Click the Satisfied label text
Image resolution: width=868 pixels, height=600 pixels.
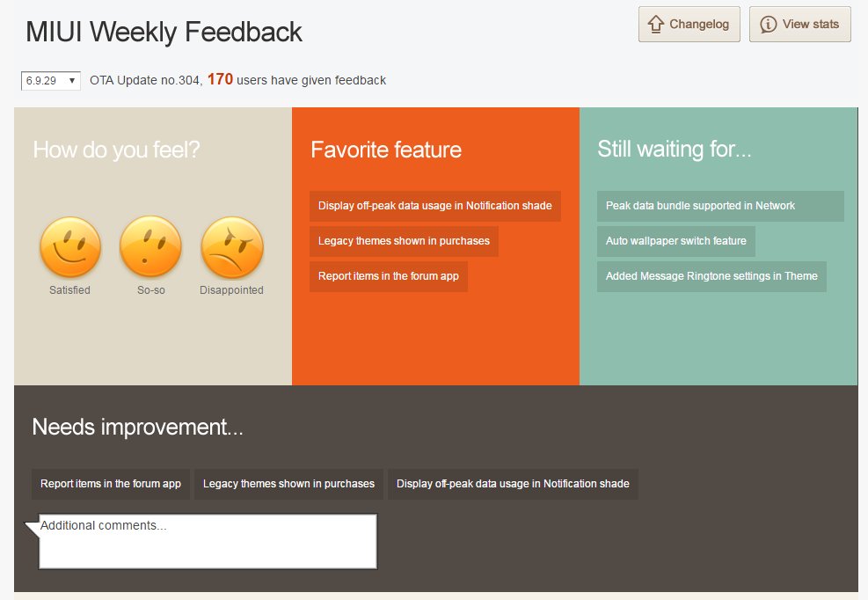click(70, 290)
